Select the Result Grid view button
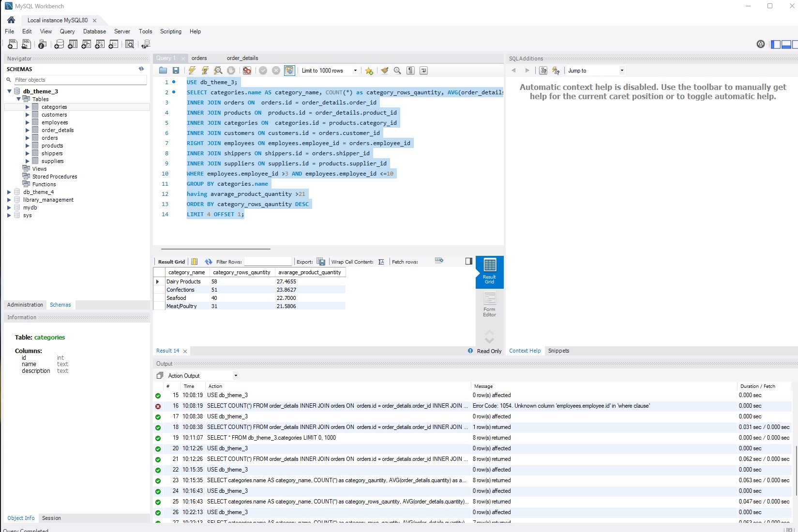This screenshot has width=798, height=532. [x=489, y=272]
